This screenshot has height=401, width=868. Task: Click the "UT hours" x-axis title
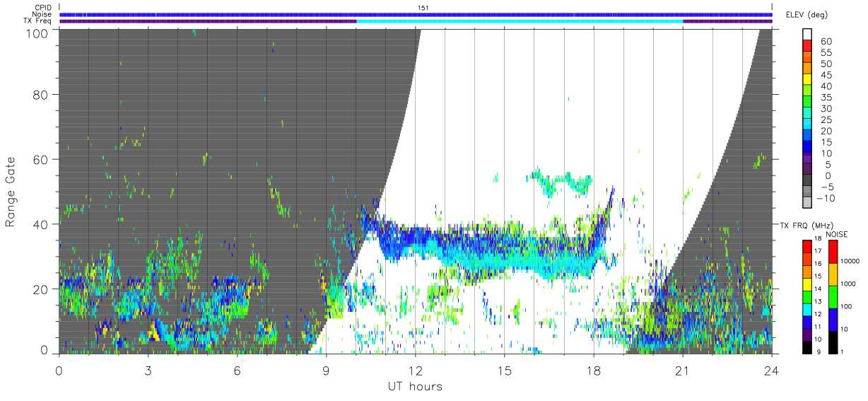pyautogui.click(x=414, y=386)
